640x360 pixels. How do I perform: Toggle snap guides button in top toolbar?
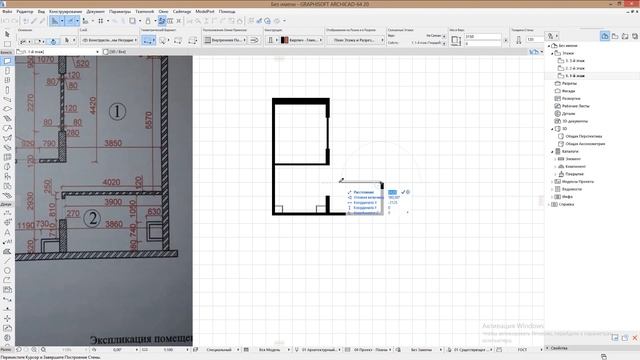pyautogui.click(x=71, y=21)
